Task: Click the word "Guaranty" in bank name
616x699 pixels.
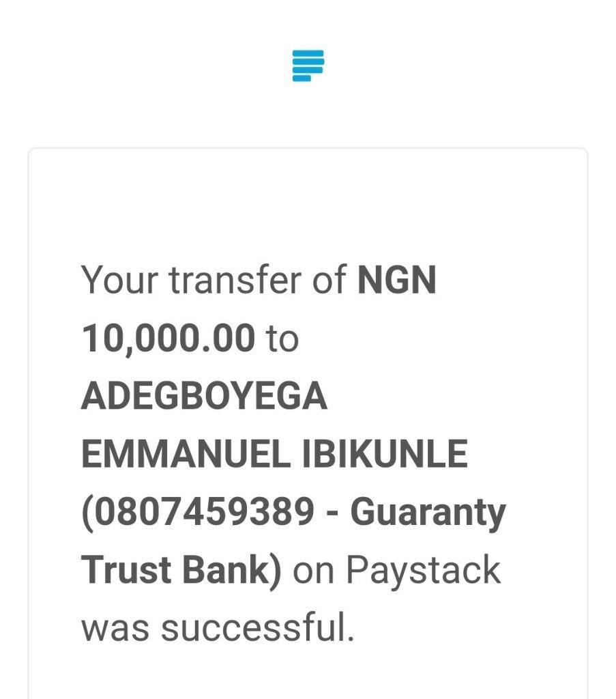Action: coord(428,514)
